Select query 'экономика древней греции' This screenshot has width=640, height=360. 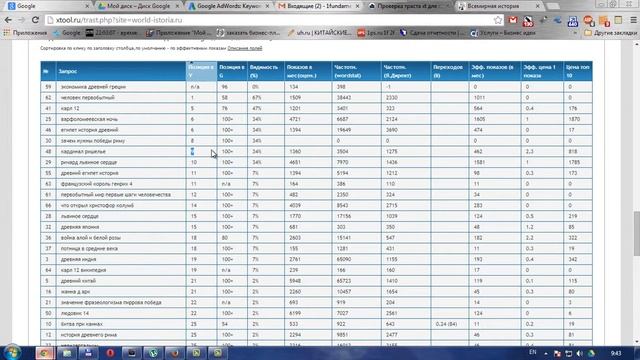coord(93,87)
